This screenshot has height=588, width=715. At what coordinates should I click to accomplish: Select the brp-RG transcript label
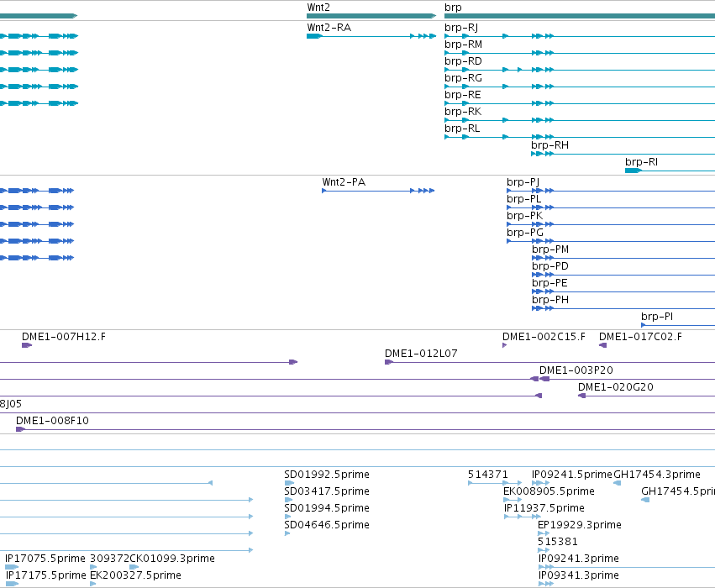click(463, 78)
